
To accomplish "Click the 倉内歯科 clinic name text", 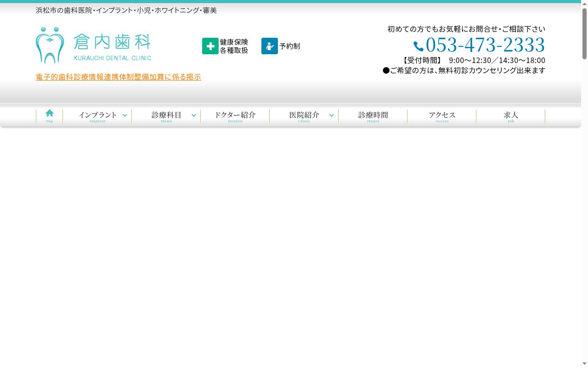I will [112, 42].
